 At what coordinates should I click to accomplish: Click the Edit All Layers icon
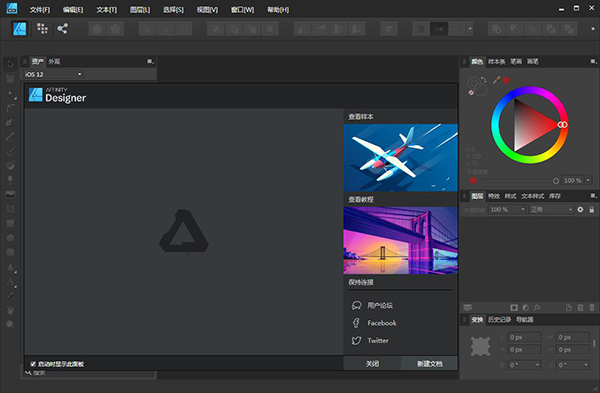pyautogui.click(x=468, y=307)
